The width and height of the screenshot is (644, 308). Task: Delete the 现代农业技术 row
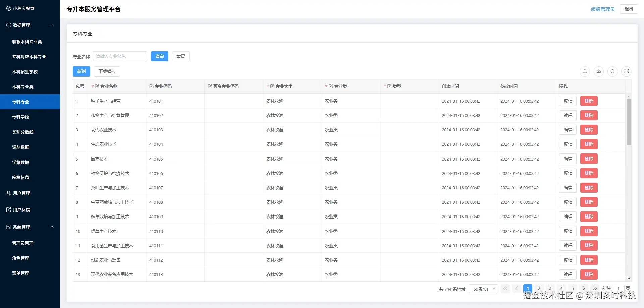pos(589,130)
